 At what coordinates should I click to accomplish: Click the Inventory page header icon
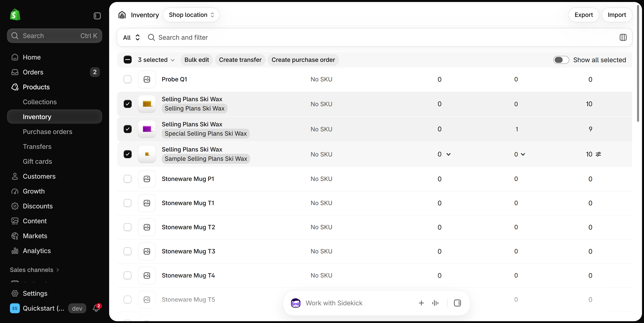(122, 15)
